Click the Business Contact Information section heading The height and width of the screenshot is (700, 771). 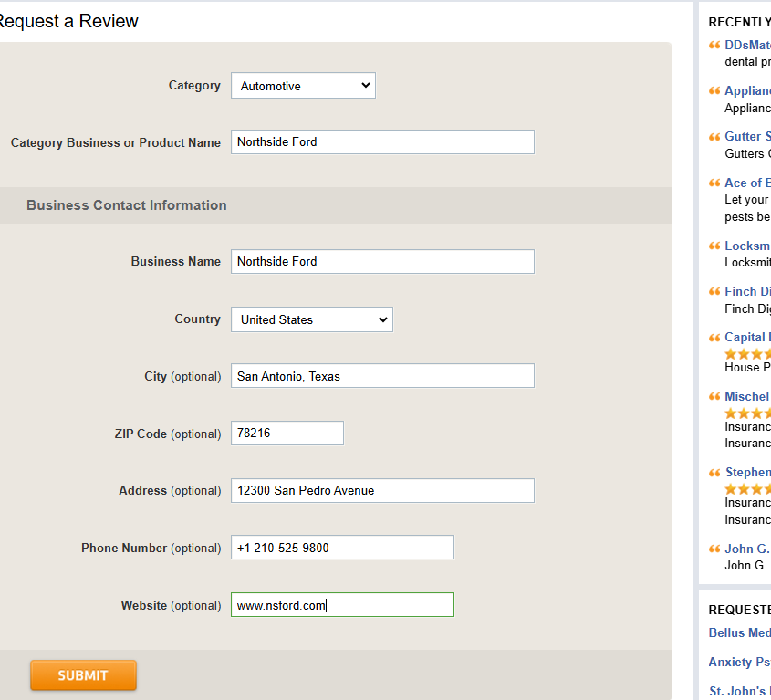click(127, 205)
